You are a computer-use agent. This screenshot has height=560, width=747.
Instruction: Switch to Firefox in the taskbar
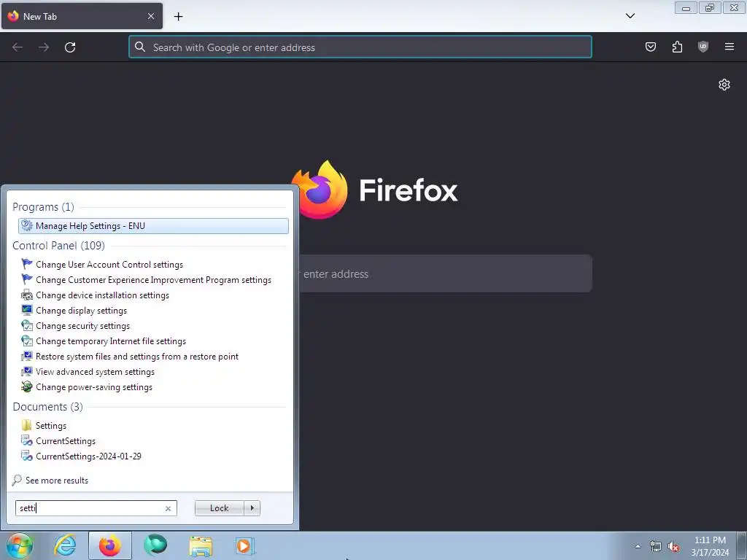pyautogui.click(x=109, y=545)
